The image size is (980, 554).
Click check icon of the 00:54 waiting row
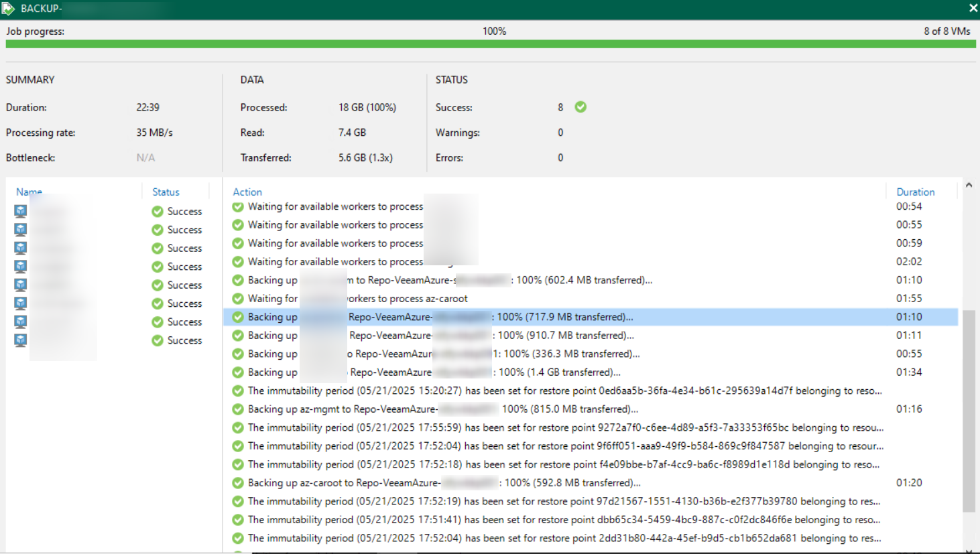coord(238,206)
